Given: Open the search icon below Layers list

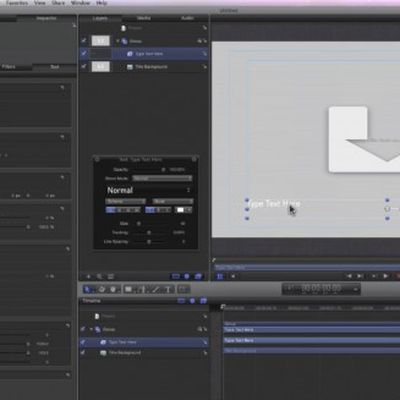Looking at the screenshot, I should point(99,276).
